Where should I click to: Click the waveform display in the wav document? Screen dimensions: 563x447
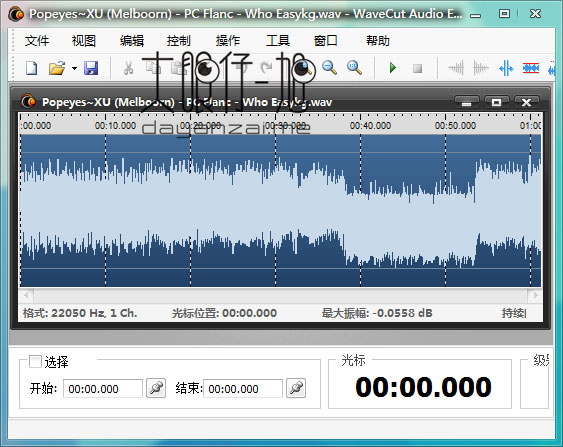tap(280, 210)
